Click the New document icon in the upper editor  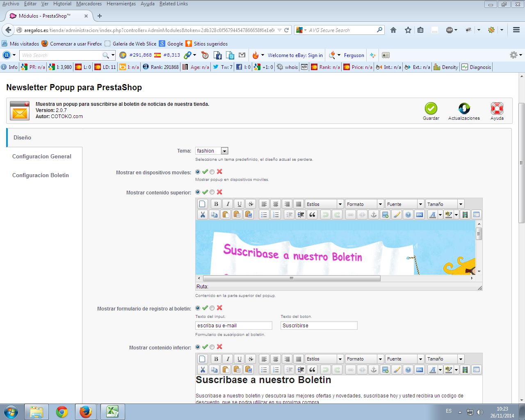point(202,204)
